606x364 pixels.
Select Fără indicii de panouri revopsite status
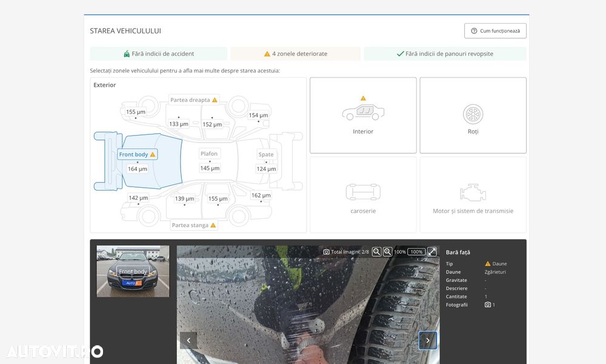pos(445,54)
